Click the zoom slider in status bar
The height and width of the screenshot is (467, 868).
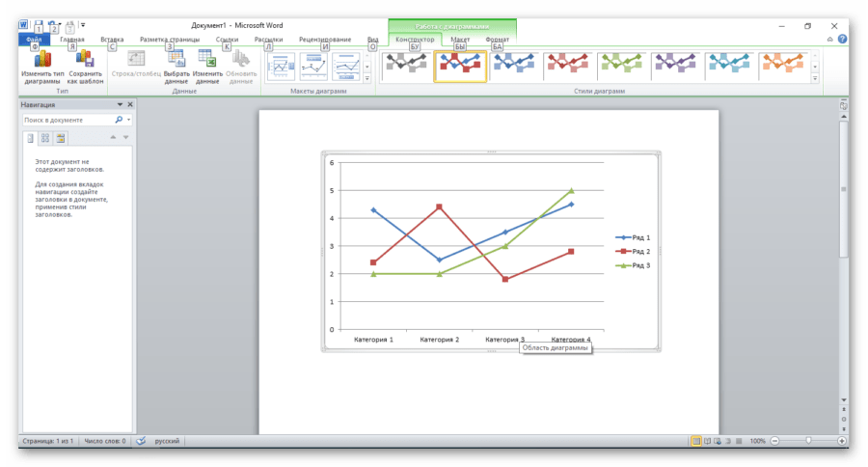click(808, 441)
